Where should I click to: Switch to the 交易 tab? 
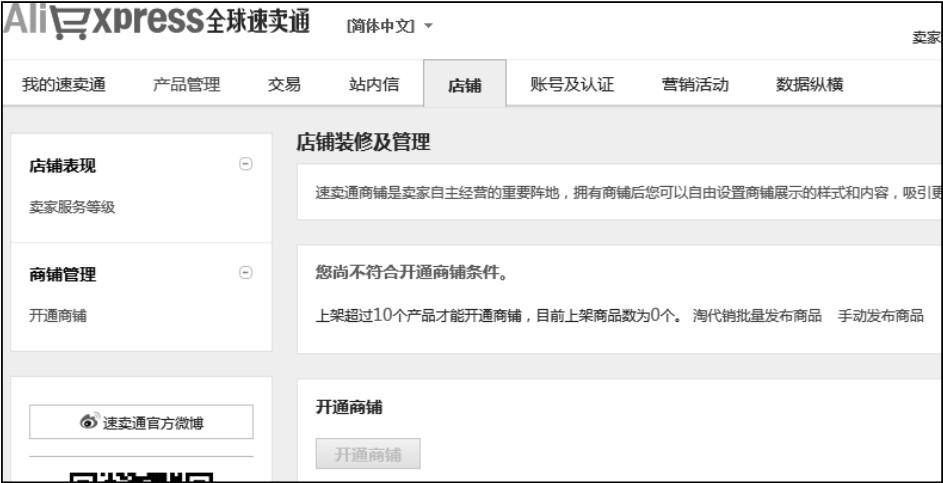point(284,84)
